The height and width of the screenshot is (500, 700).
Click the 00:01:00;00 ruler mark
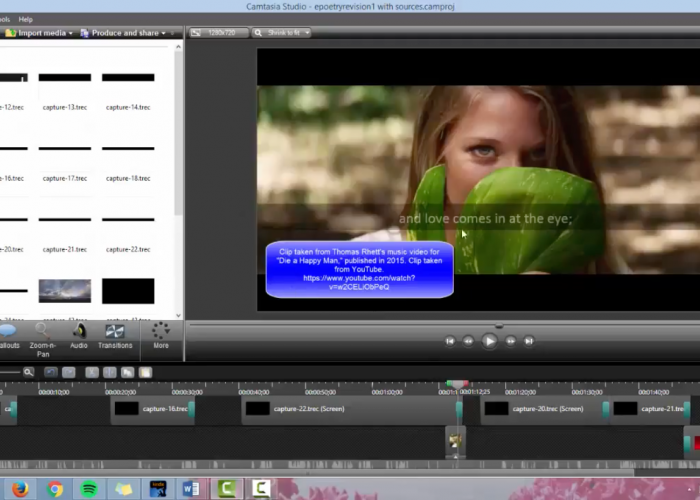(387, 392)
